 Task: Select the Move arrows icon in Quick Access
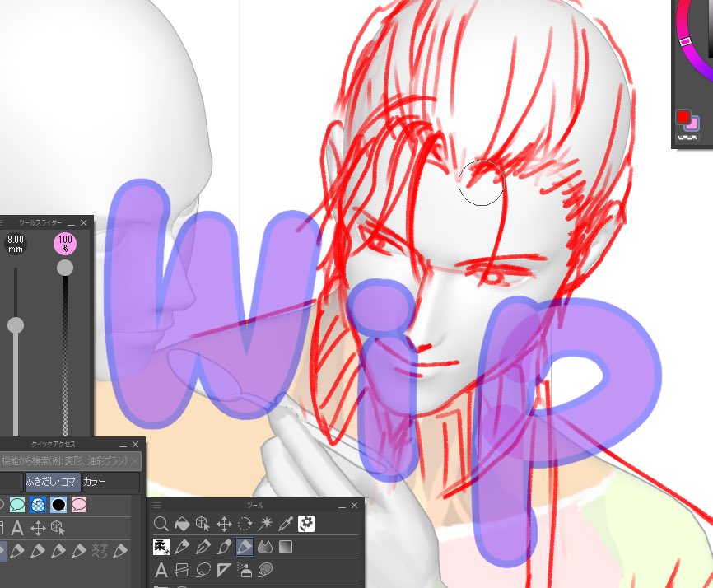(x=38, y=529)
